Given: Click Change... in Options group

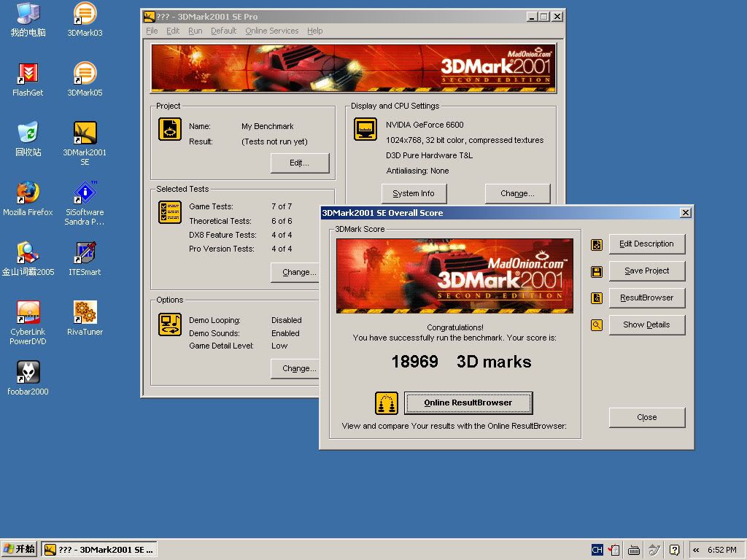Looking at the screenshot, I should click(x=295, y=368).
